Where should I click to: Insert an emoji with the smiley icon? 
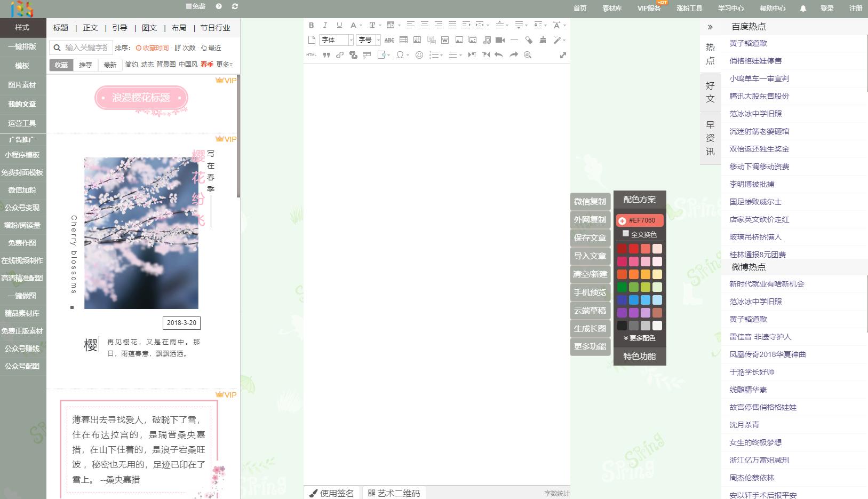point(419,55)
